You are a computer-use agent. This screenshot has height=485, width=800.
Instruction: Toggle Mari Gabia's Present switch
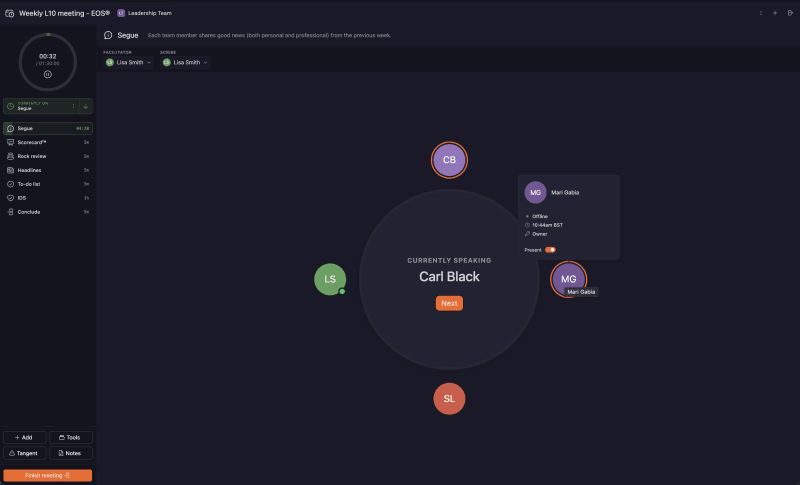tap(550, 250)
